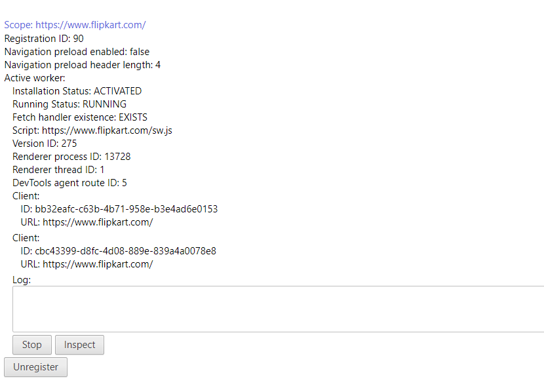Click the Script sw.js URL line
This screenshot has height=392, width=544.
tap(92, 130)
